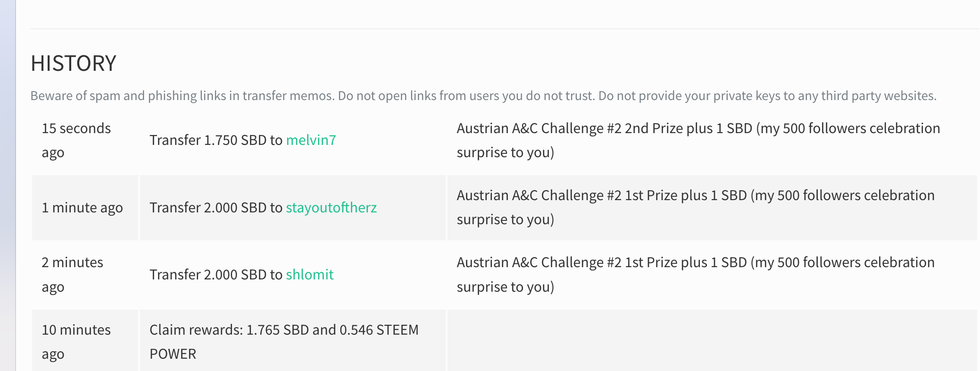Click the horizontal divider above HISTORY

click(505, 29)
